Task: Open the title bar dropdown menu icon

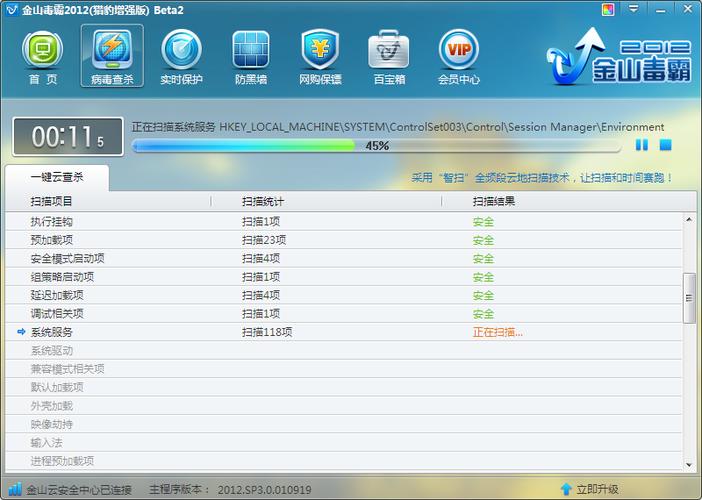Action: [x=634, y=9]
